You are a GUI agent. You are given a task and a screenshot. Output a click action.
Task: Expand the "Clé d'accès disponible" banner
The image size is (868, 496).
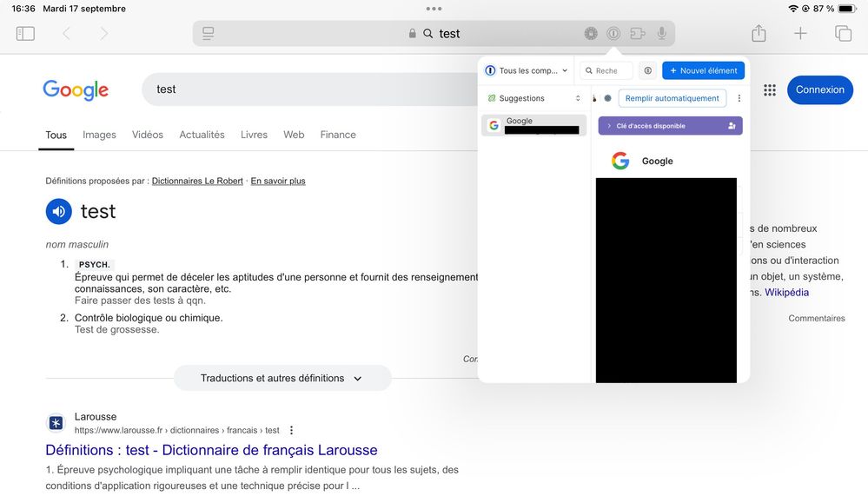[x=670, y=126]
